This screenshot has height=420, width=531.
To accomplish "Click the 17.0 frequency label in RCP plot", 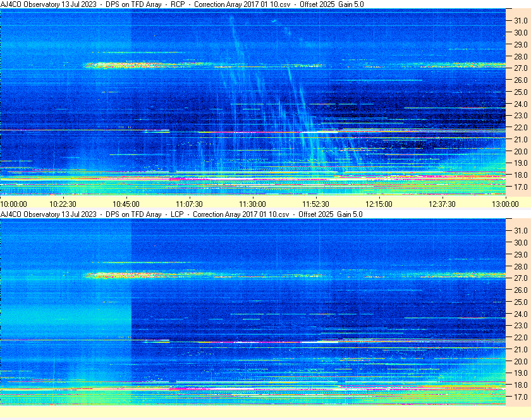I will pyautogui.click(x=521, y=187).
